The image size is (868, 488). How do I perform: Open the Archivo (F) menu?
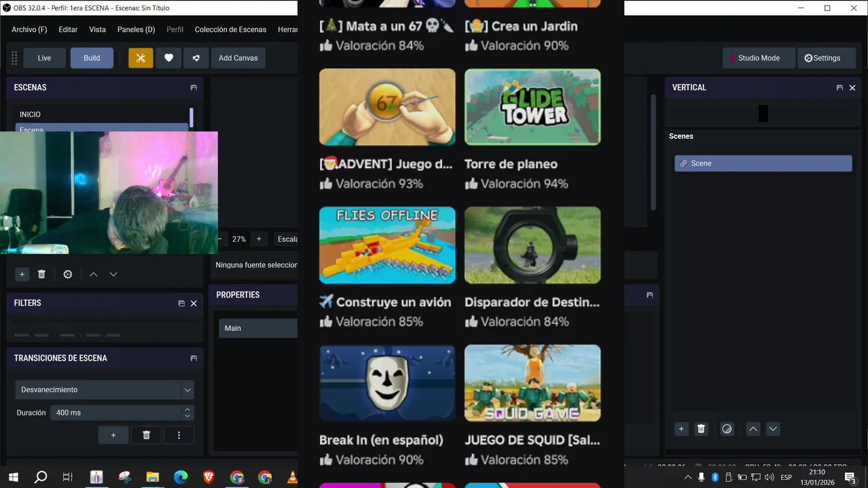click(x=29, y=30)
